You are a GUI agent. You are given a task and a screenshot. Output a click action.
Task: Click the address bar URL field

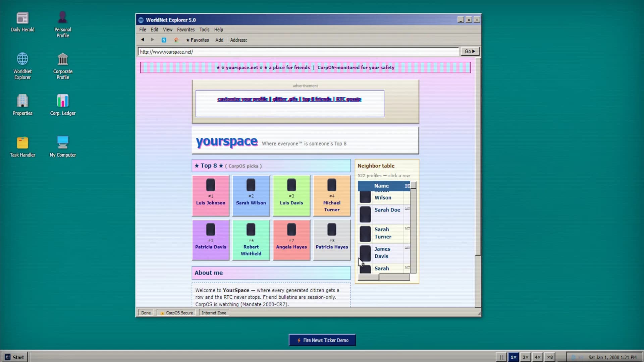(x=298, y=52)
